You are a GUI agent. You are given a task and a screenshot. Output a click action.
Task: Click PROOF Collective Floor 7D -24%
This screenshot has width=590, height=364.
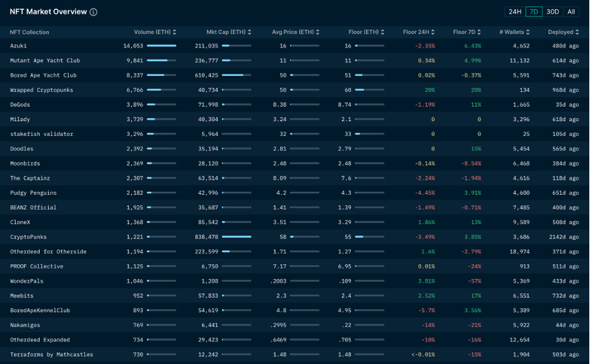(x=474, y=266)
